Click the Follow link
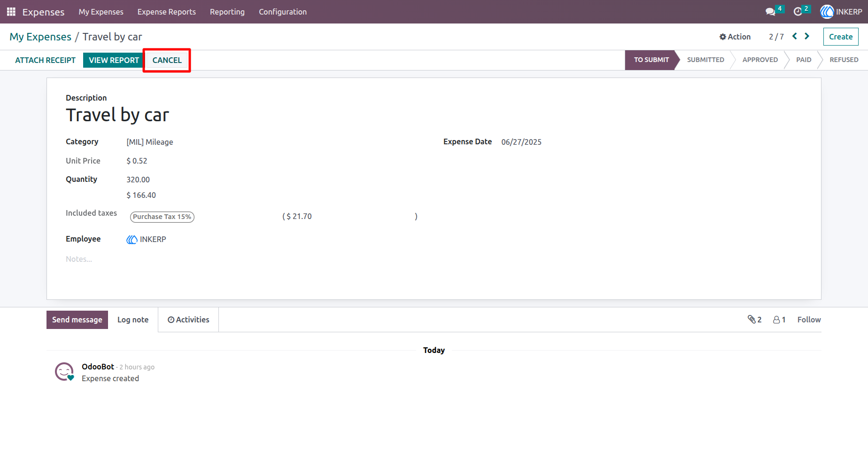This screenshot has width=868, height=454. coord(809,320)
